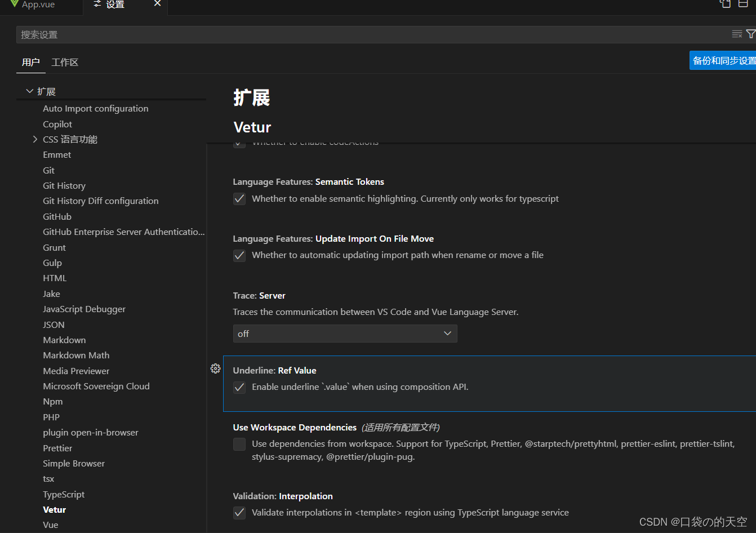Open Git extension settings
756x533 pixels.
tap(48, 170)
